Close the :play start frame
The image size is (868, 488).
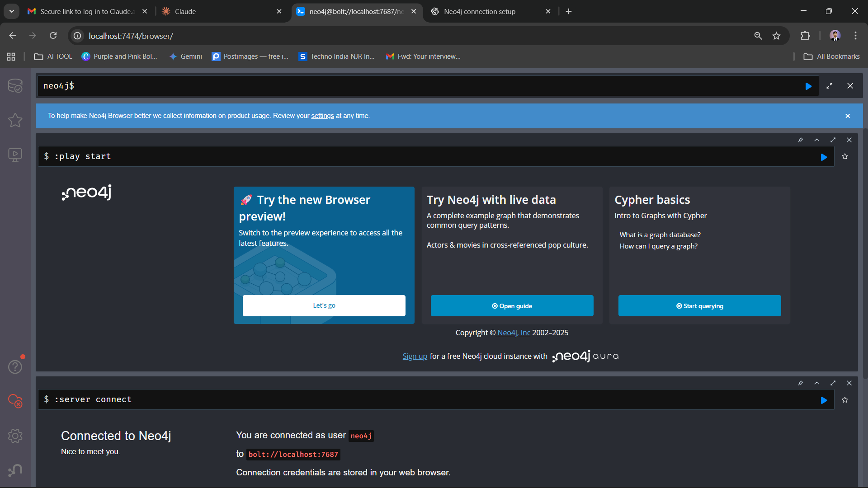pos(849,140)
